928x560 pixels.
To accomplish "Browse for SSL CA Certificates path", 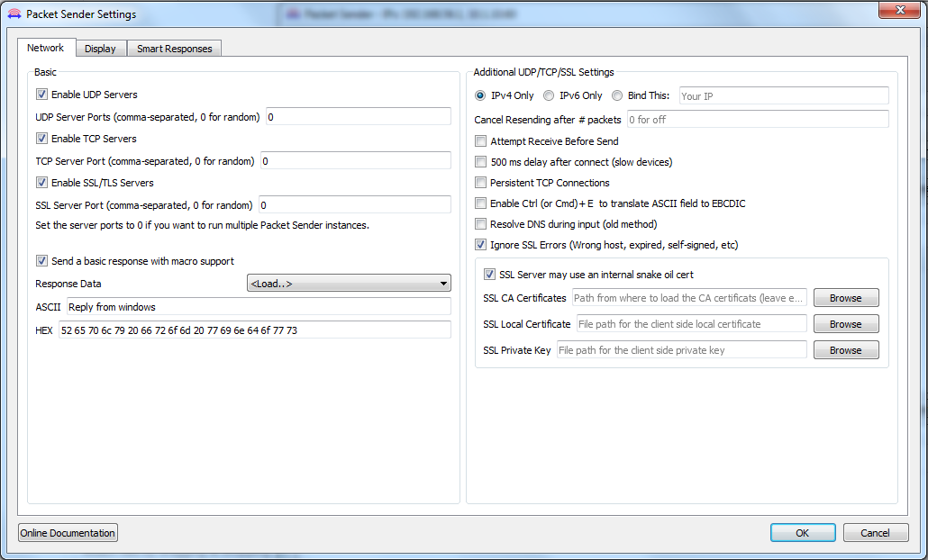I will [x=845, y=297].
